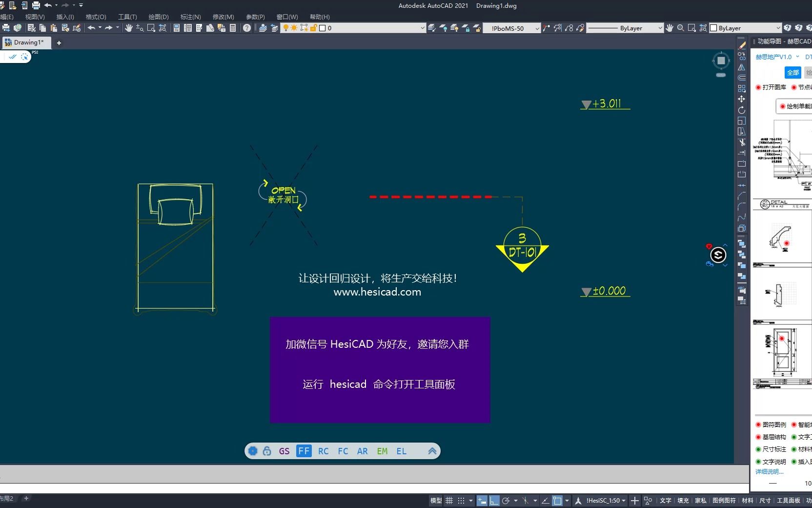This screenshot has width=812, height=508.
Task: Click the Erase tool at top of modify toolbar
Action: (742, 45)
